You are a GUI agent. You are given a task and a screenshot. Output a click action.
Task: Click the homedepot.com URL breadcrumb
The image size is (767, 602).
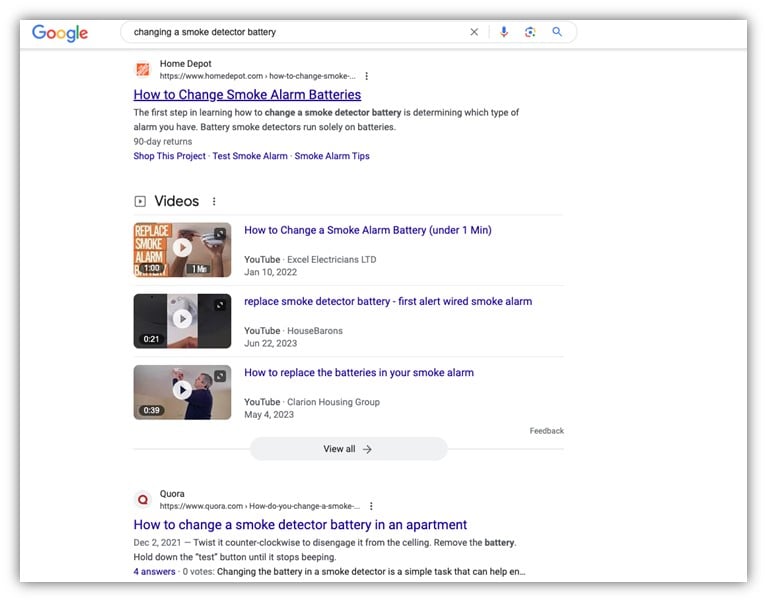(x=257, y=76)
